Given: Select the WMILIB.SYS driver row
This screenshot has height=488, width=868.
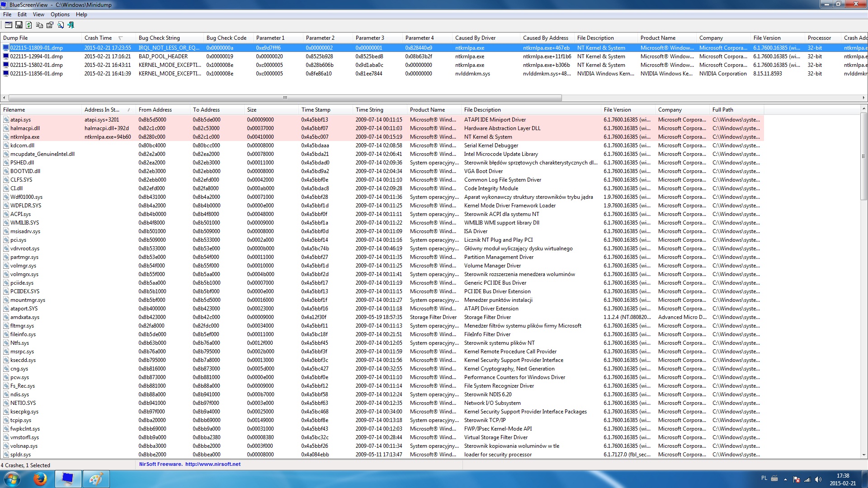Looking at the screenshot, I should coord(382,223).
